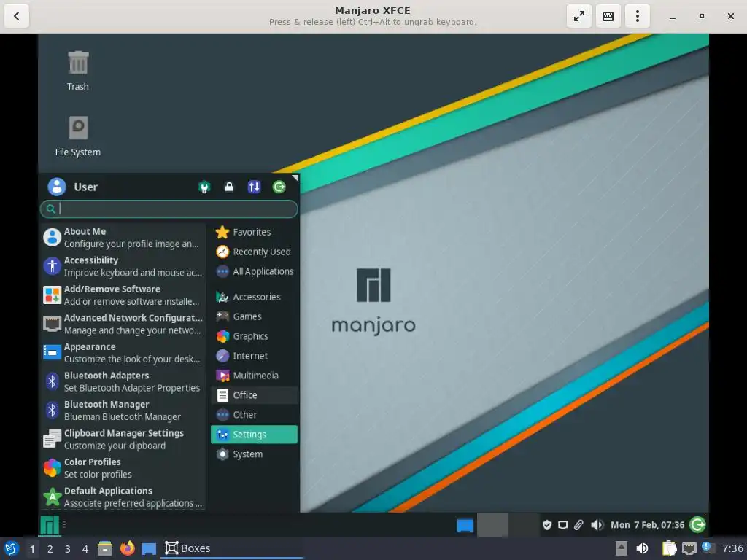Open the keyboard shortcuts button in Boxes header
This screenshot has height=560, width=747.
click(x=608, y=16)
